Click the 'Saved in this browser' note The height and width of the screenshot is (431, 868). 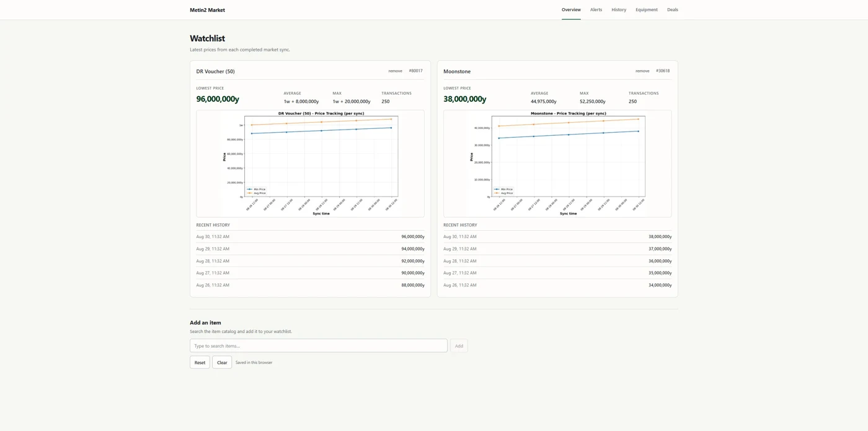[x=254, y=362]
